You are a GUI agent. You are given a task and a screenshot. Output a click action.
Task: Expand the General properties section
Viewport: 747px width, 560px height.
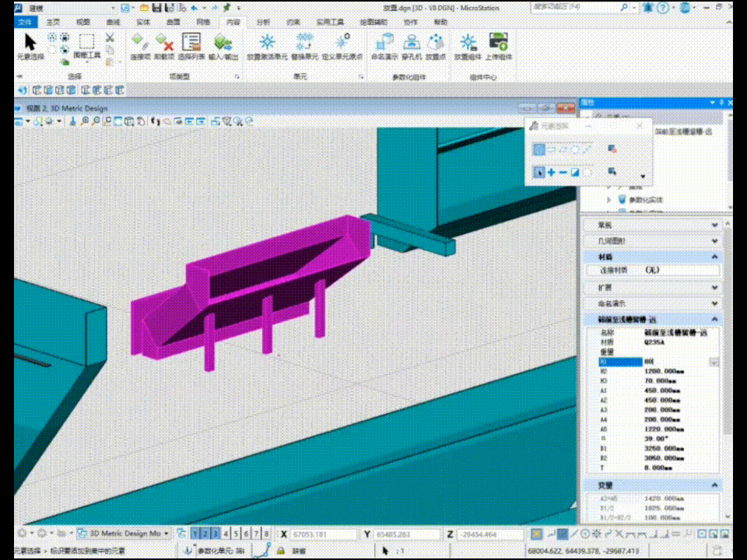(x=714, y=225)
